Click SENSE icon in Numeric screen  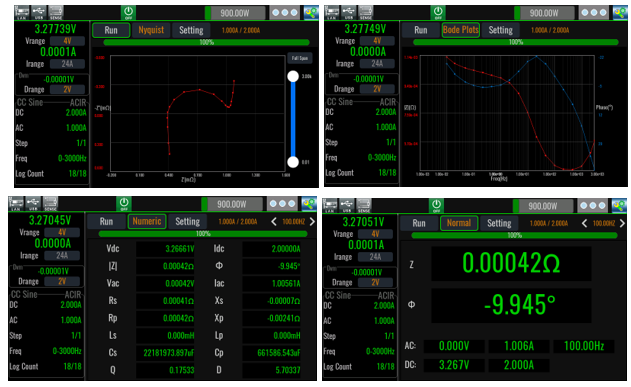[50, 204]
